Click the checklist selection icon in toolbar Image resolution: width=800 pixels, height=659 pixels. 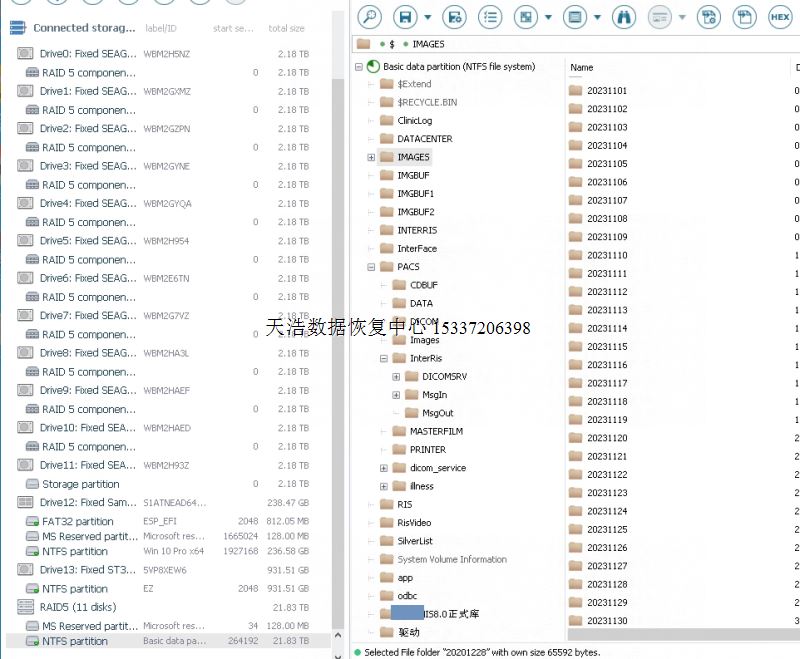pyautogui.click(x=489, y=16)
